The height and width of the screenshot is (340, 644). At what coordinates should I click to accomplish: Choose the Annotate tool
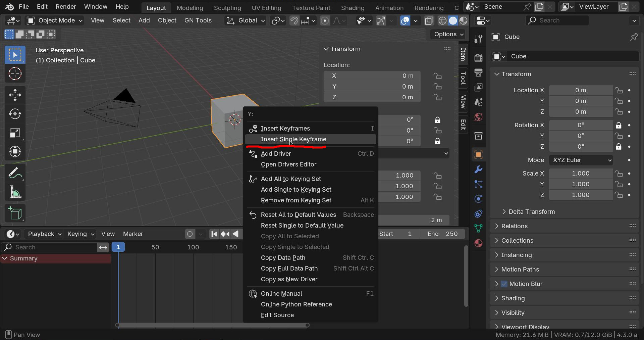tap(15, 173)
